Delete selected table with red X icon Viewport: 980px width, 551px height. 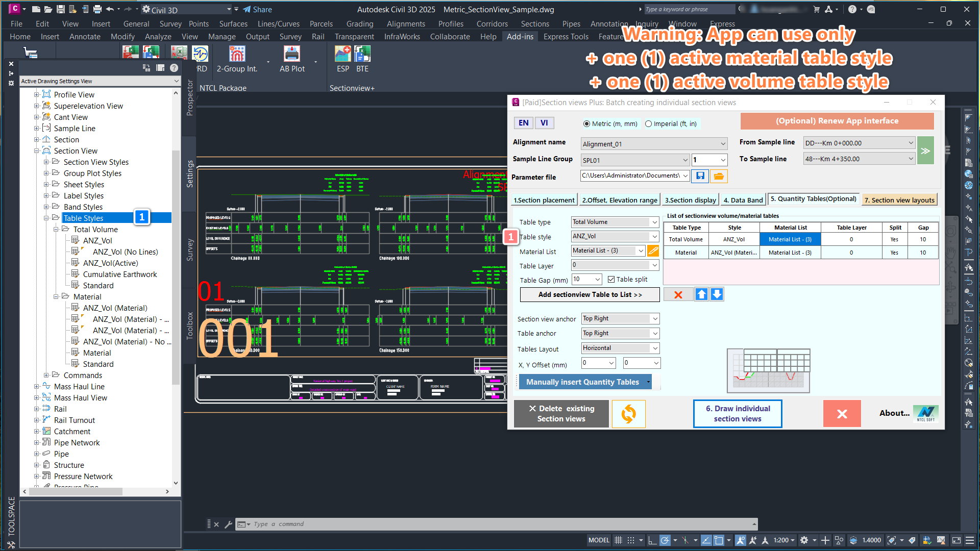[x=678, y=294]
